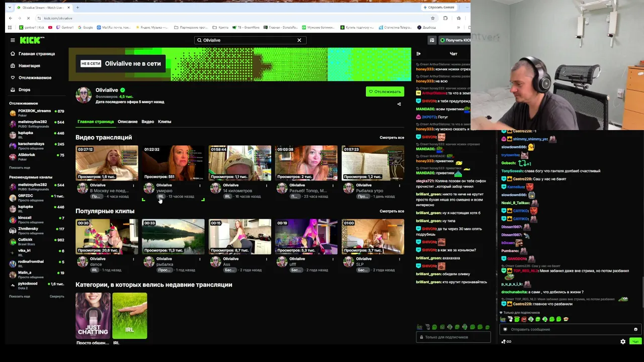Click the Отслеживать follow button
Screen dimensions: 644x362
385,92
